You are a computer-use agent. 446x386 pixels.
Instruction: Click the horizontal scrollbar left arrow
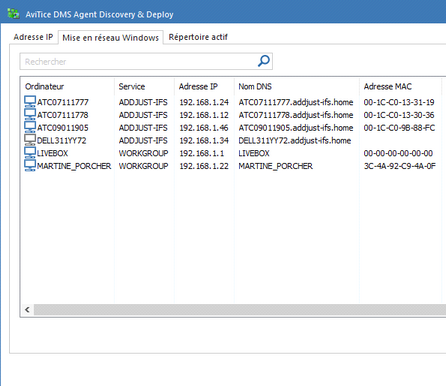coord(27,310)
